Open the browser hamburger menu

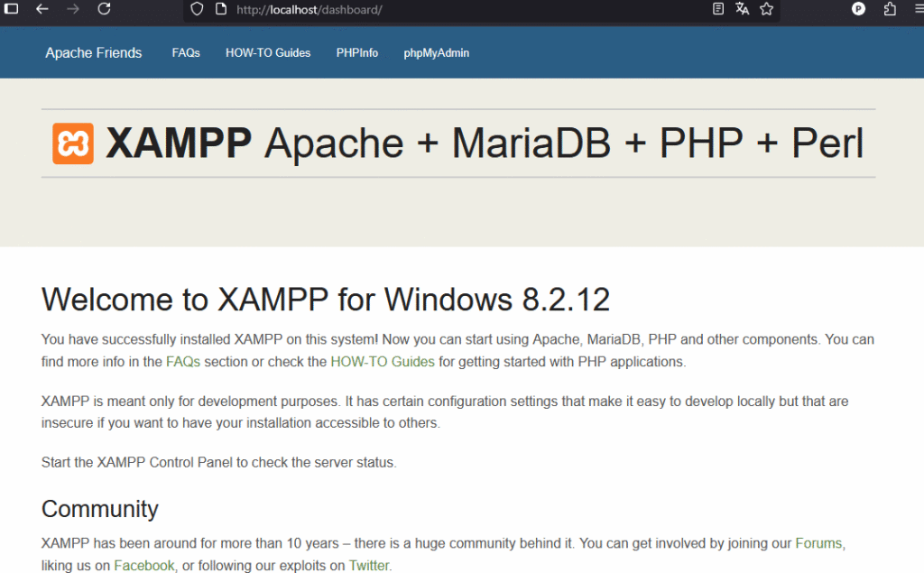coord(919,9)
